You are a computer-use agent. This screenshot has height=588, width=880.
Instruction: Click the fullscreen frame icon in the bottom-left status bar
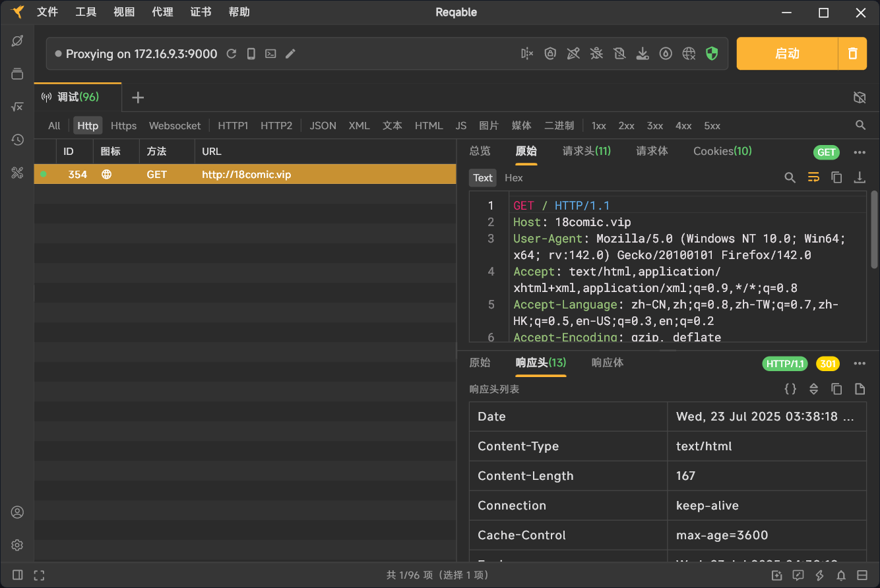[39, 575]
